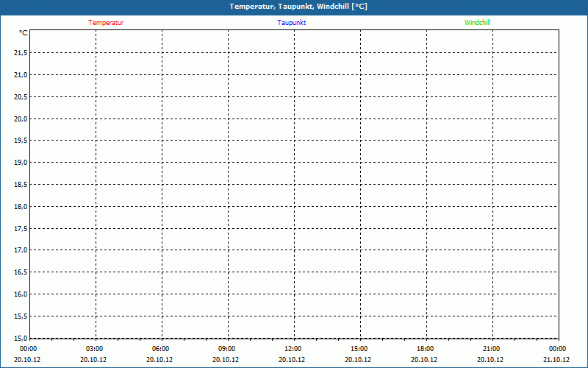Click the 20.10.12 date under 12:00
This screenshot has width=588, height=368.
coord(292,360)
